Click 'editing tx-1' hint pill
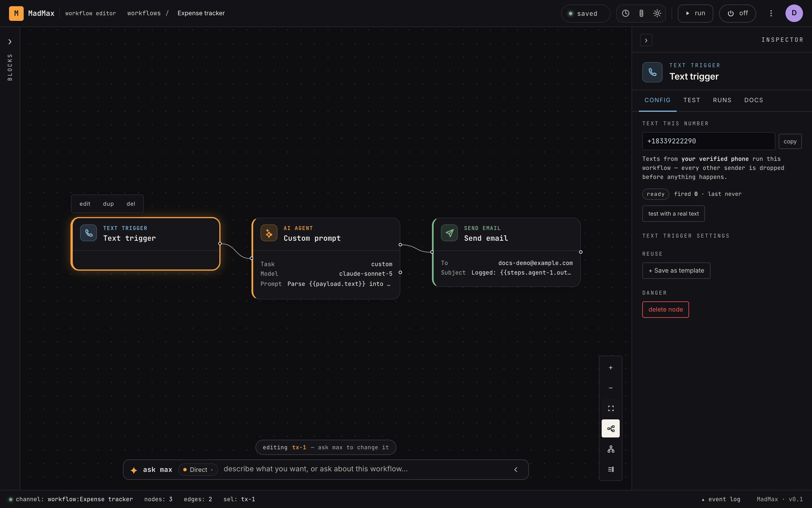 pos(325,448)
